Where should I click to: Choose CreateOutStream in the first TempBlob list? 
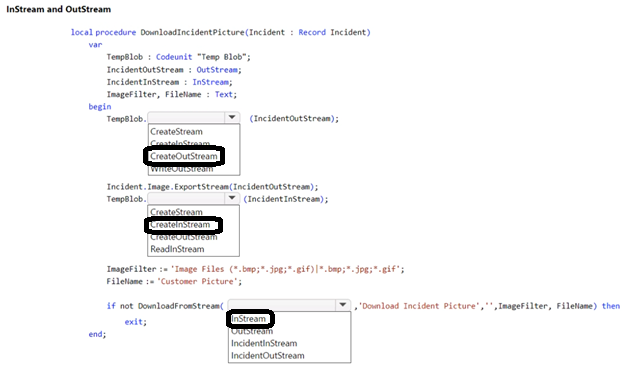click(x=184, y=156)
